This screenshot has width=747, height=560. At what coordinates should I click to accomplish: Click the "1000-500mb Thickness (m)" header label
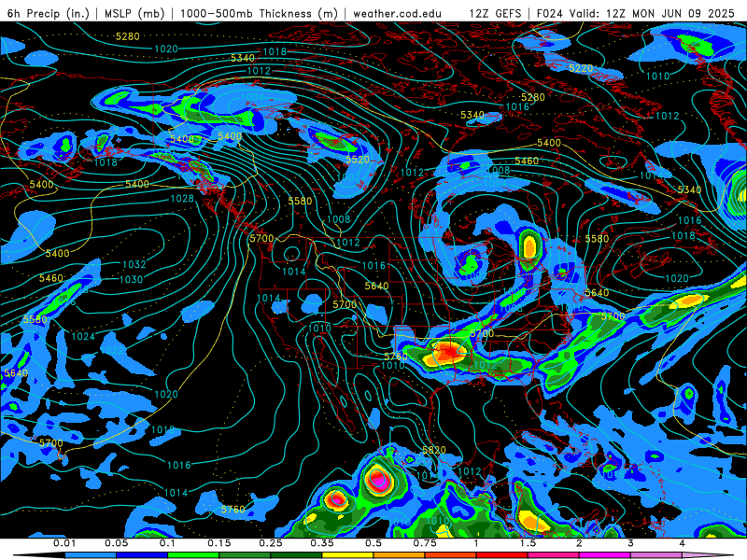(259, 13)
